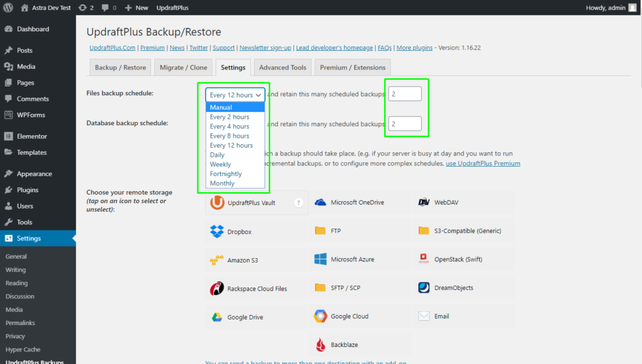The width and height of the screenshot is (642, 364).
Task: Open Elementor in sidebar
Action: (x=32, y=136)
